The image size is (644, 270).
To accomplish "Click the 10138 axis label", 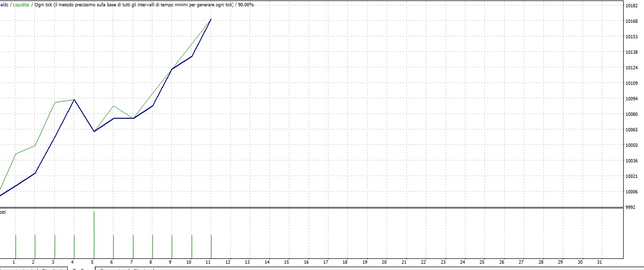I will [x=632, y=52].
